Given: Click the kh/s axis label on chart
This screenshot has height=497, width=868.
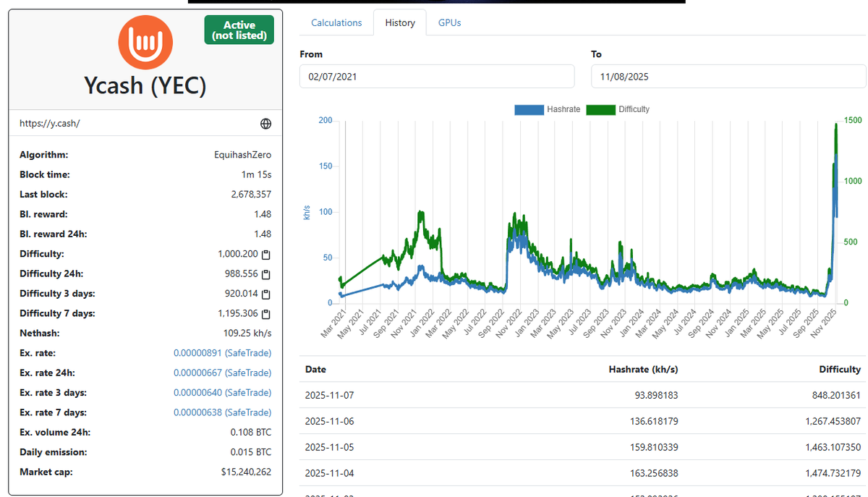Looking at the screenshot, I should click(x=307, y=212).
